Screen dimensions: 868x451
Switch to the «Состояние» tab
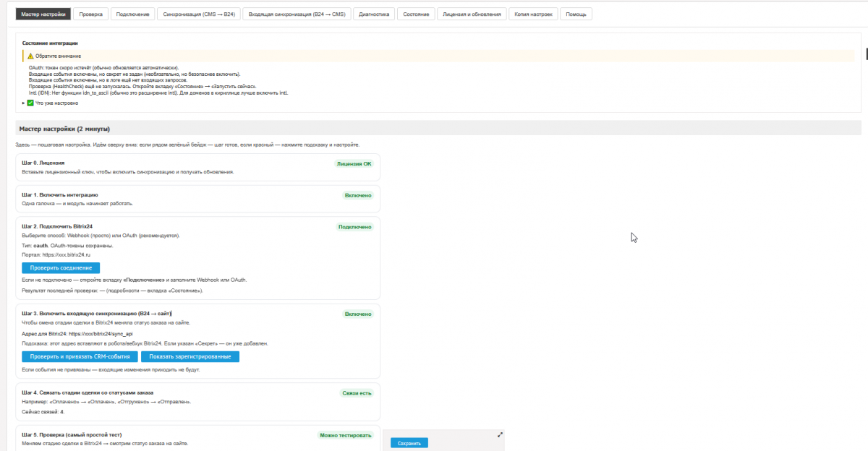[x=416, y=14]
